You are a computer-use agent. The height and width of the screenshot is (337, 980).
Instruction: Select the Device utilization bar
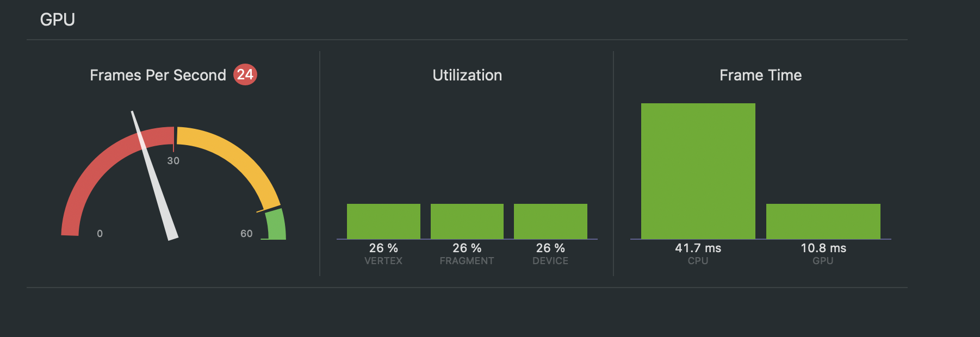550,221
